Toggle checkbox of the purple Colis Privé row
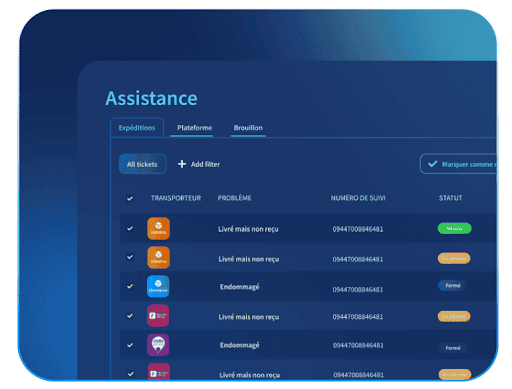The width and height of the screenshot is (512, 389). tap(130, 345)
